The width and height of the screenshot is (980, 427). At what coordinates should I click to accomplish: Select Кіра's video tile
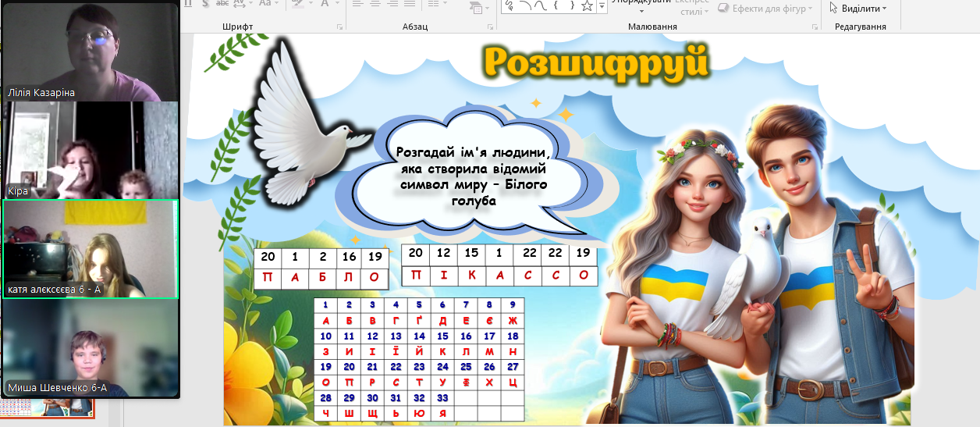[x=91, y=151]
